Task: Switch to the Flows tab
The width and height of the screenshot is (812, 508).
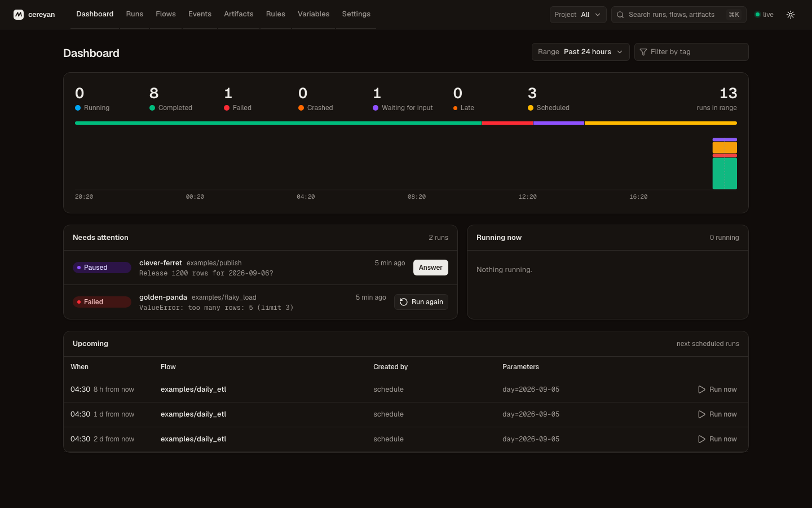Action: tap(166, 14)
